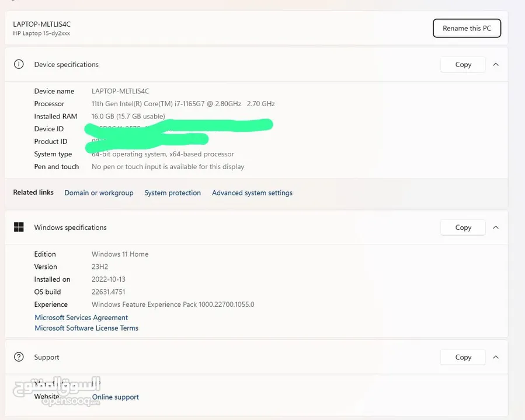This screenshot has width=525, height=420.
Task: Select the HP Laptop 15-dy2xxx model text
Action: coord(41,33)
